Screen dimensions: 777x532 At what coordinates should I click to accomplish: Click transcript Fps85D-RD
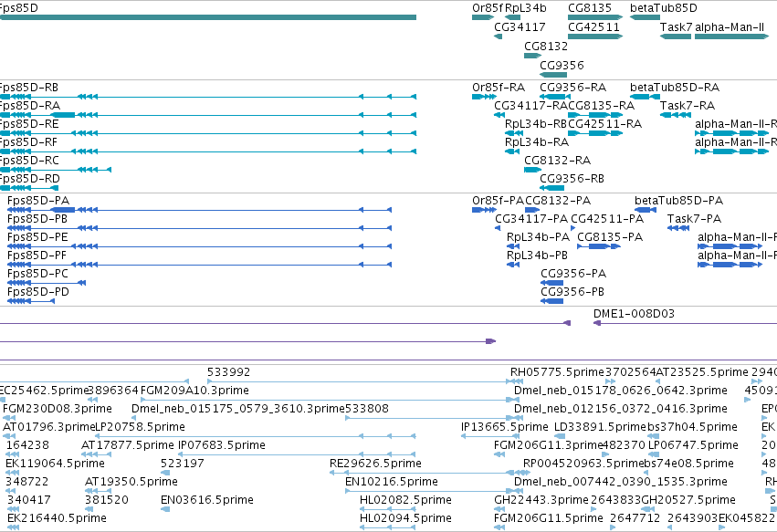click(29, 188)
